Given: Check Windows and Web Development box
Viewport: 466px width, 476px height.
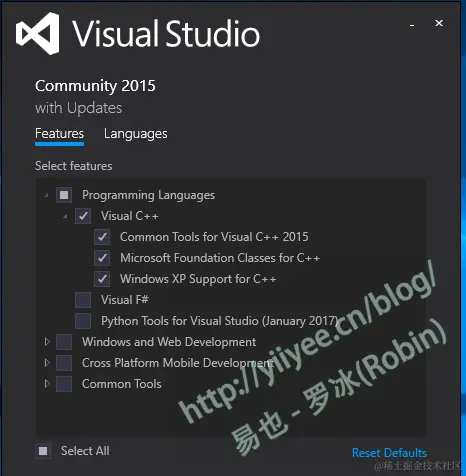Looking at the screenshot, I should 64,342.
